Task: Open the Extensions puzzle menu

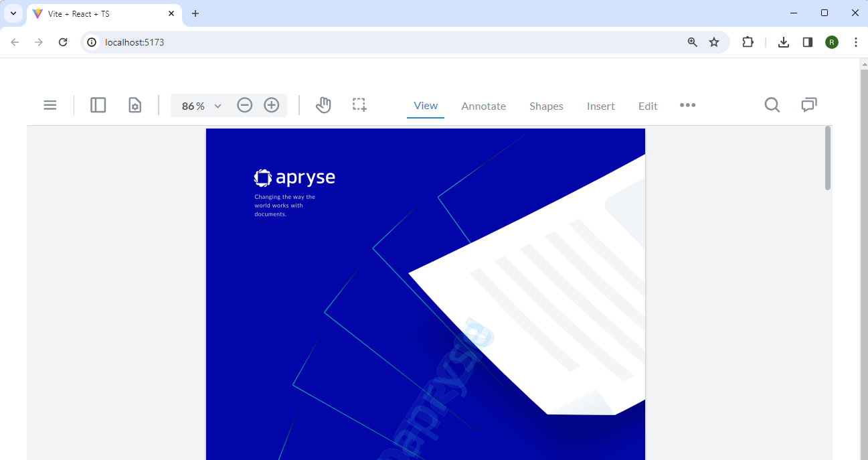Action: pos(748,42)
